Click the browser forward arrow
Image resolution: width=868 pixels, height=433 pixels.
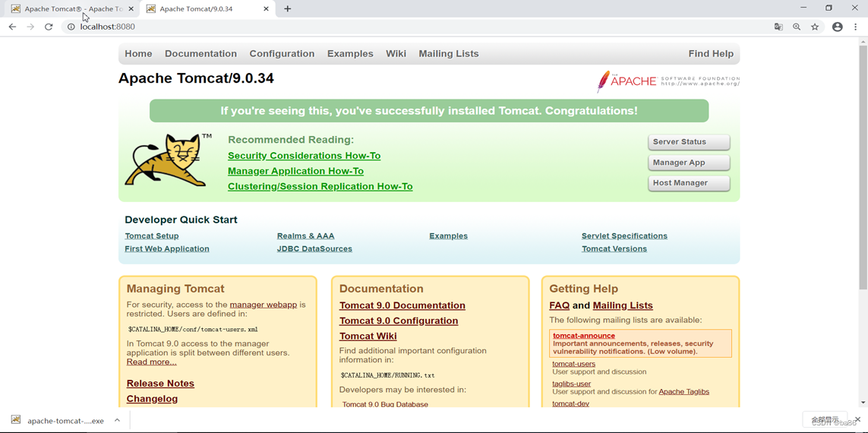pyautogui.click(x=30, y=27)
